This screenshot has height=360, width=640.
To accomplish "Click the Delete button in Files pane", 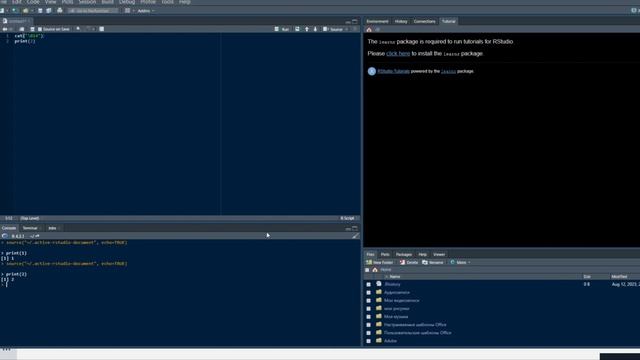I will pos(409,262).
